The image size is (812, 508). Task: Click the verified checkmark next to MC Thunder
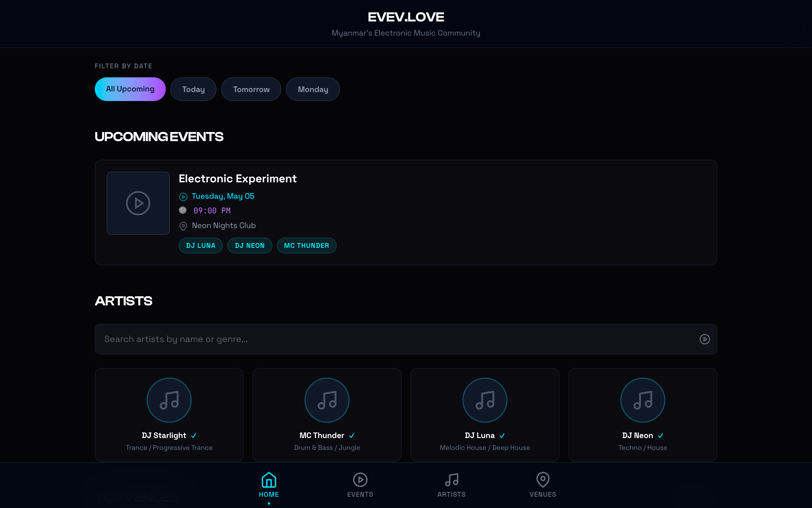[352, 436]
